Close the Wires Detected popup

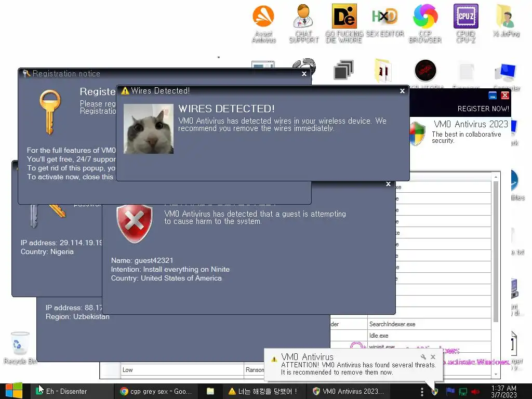(x=403, y=90)
